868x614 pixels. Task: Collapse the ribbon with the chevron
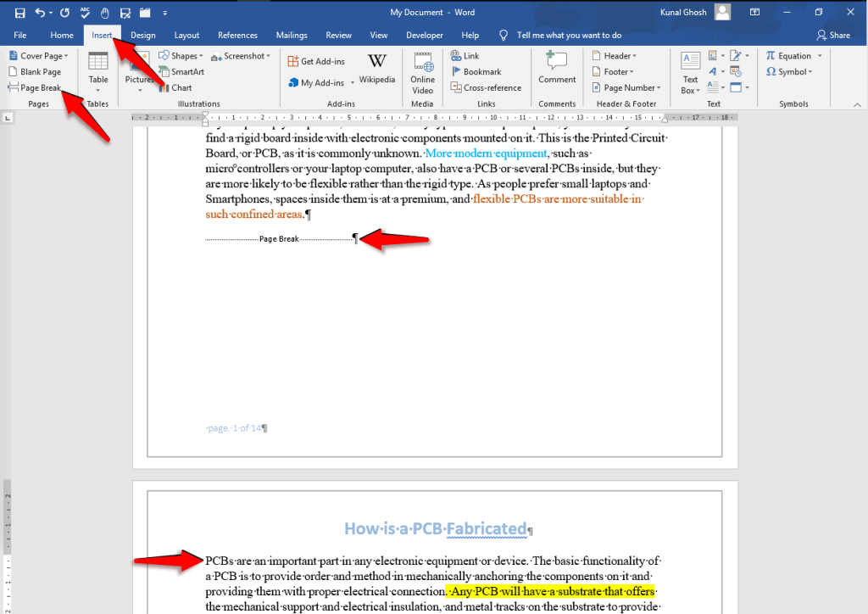click(x=855, y=103)
